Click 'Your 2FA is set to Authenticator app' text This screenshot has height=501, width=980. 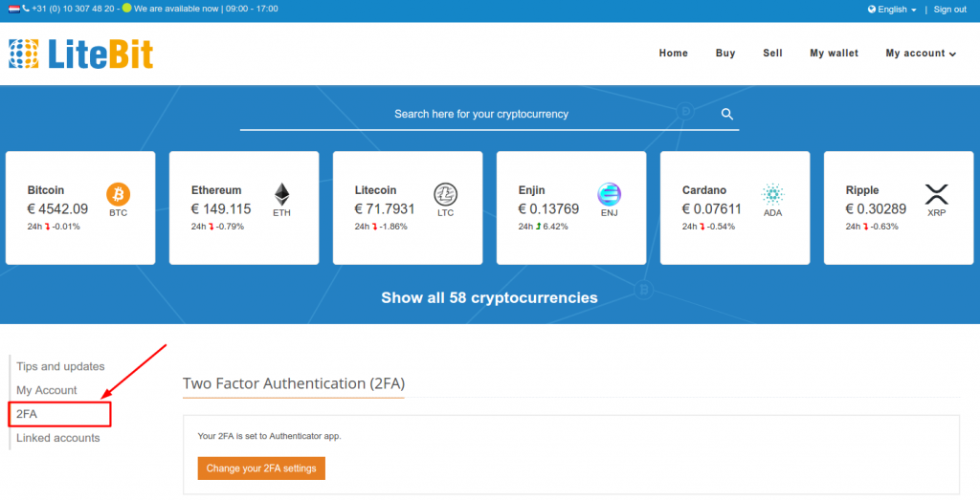click(269, 436)
